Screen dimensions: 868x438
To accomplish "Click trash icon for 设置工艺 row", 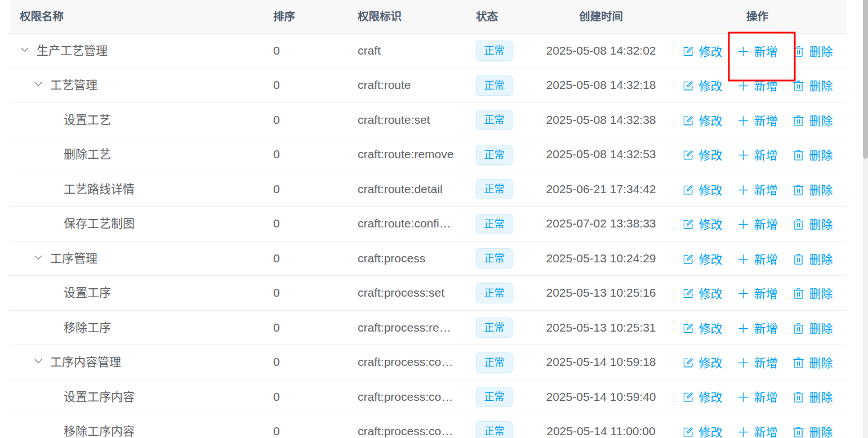I will click(x=798, y=121).
